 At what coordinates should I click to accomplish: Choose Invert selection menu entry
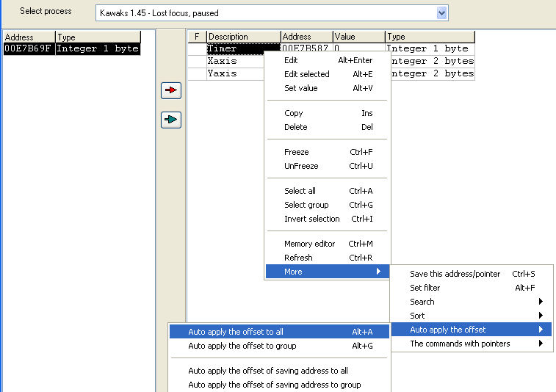(328, 219)
